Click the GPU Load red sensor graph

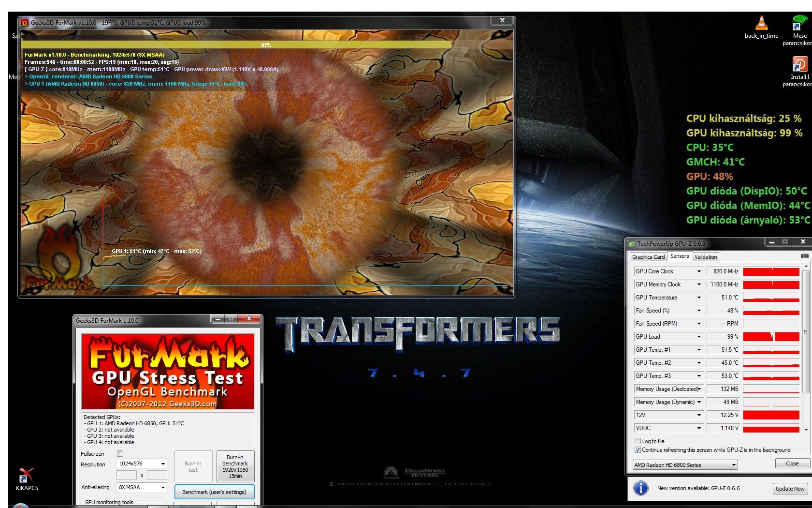coord(771,337)
